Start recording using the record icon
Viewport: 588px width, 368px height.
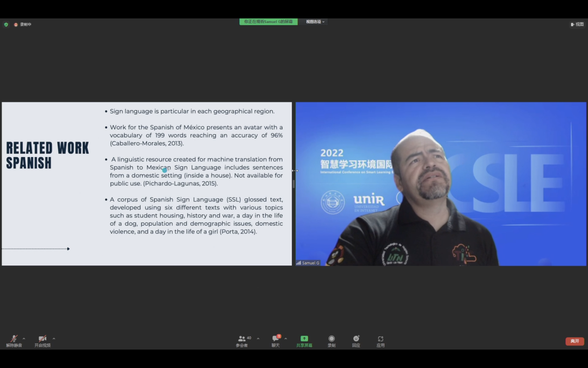coord(332,339)
